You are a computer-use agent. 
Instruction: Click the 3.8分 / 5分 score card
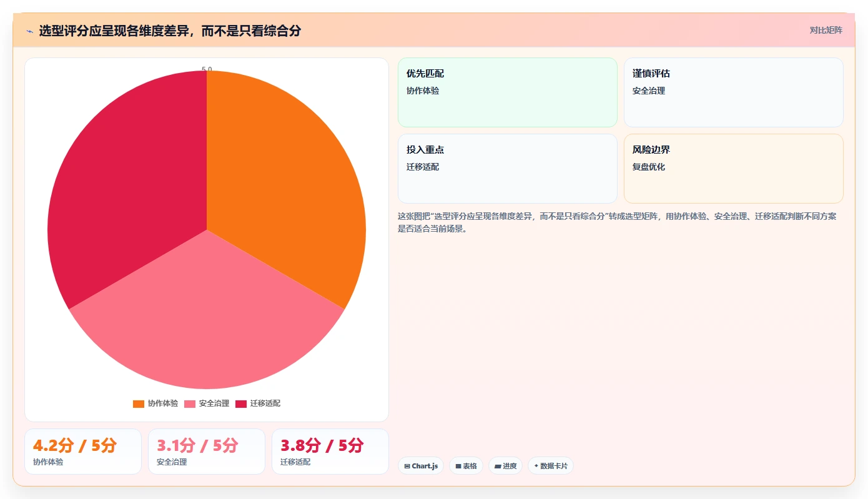tap(330, 452)
